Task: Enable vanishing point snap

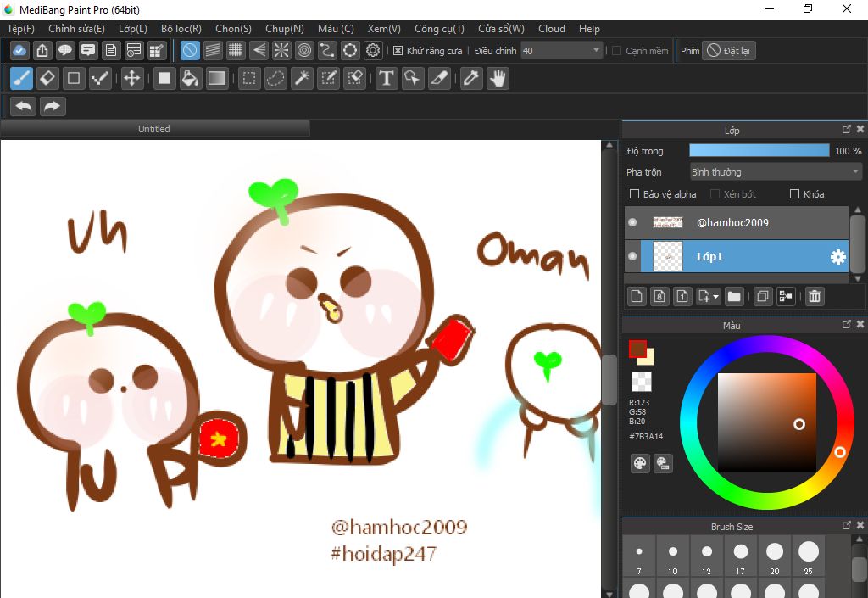Action: pos(259,50)
